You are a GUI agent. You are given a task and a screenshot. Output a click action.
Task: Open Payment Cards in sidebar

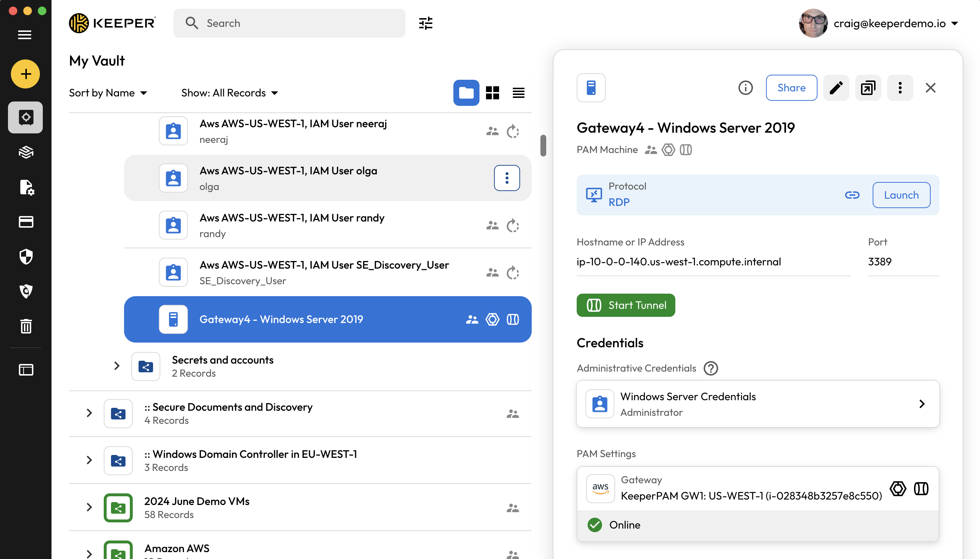click(26, 222)
